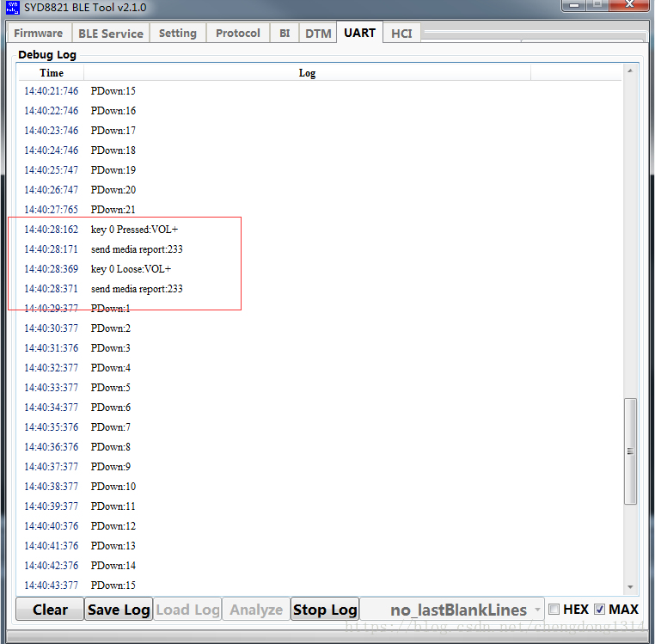Select the 'PDown:14' log row

(x=320, y=566)
